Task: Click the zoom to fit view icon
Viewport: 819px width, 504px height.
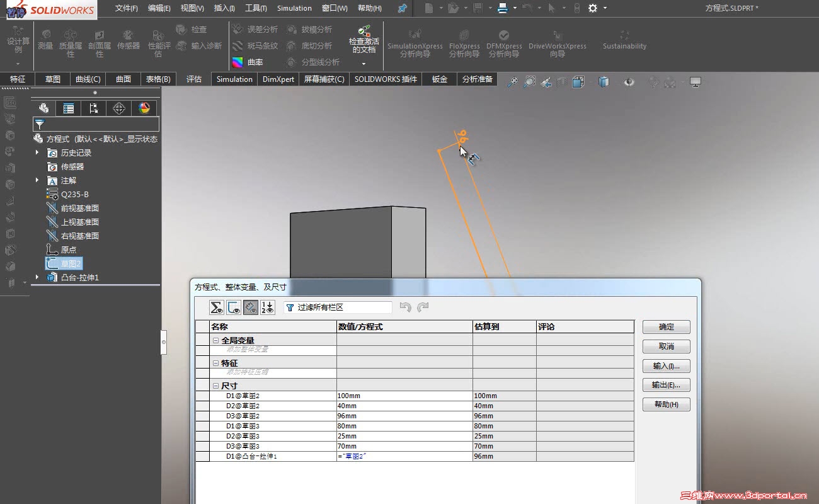Action: click(513, 82)
